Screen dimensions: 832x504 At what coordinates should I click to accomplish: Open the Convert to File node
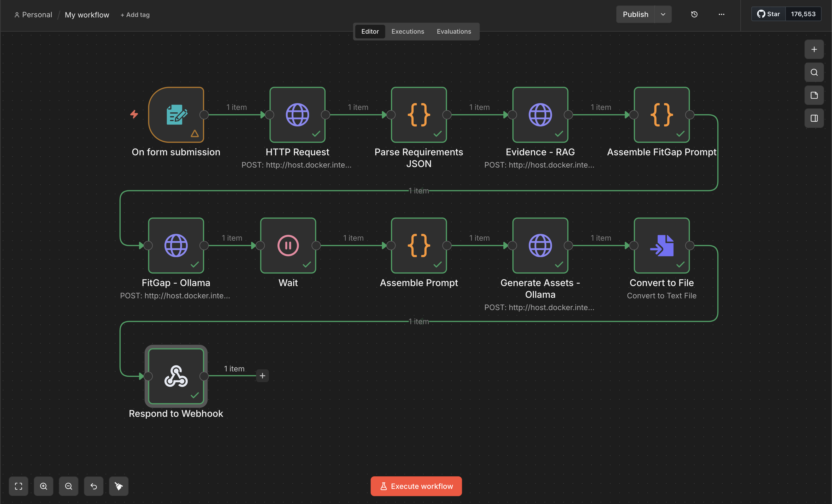pyautogui.click(x=662, y=245)
